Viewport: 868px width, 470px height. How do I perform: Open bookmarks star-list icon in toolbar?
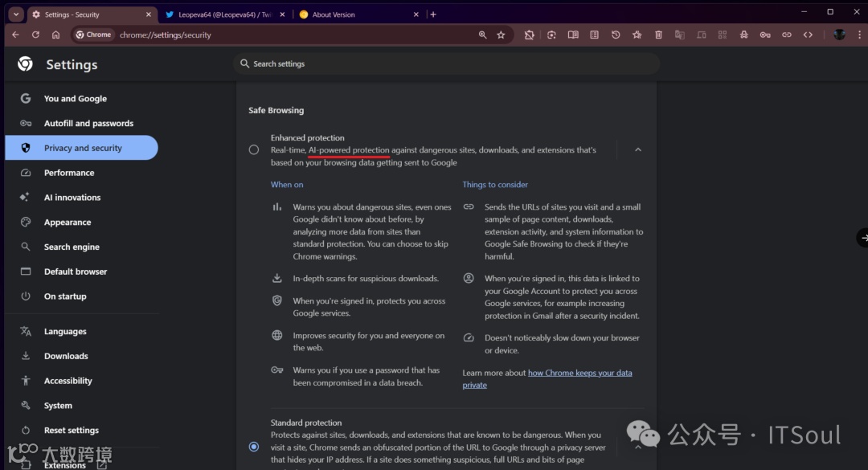click(637, 35)
